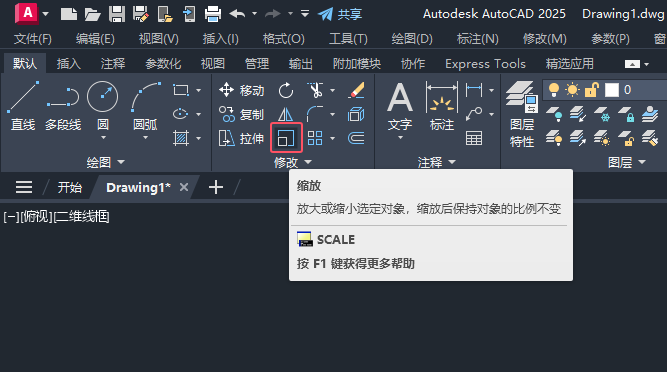The height and width of the screenshot is (372, 667).
Task: Open the application menu dropdown arrow
Action: tap(46, 14)
